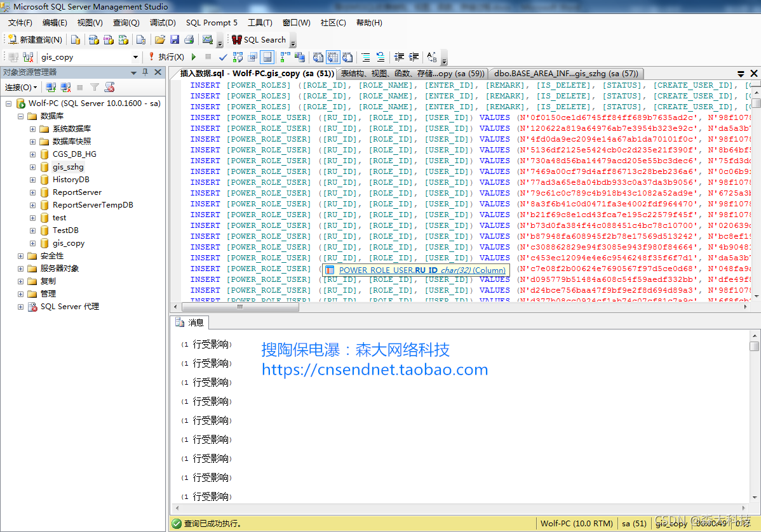The height and width of the screenshot is (532, 761).
Task: Decrease the line indent
Action: pyautogui.click(x=399, y=57)
